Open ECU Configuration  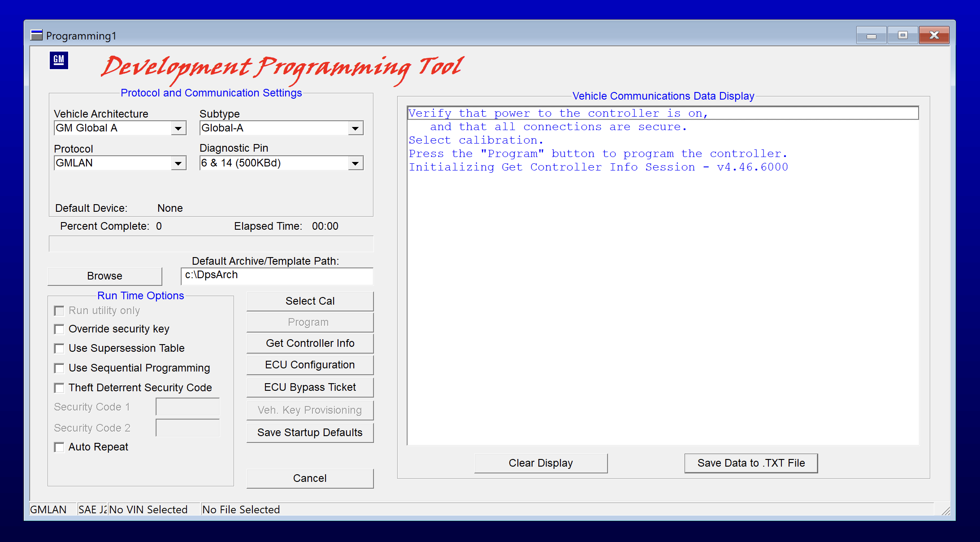(310, 365)
